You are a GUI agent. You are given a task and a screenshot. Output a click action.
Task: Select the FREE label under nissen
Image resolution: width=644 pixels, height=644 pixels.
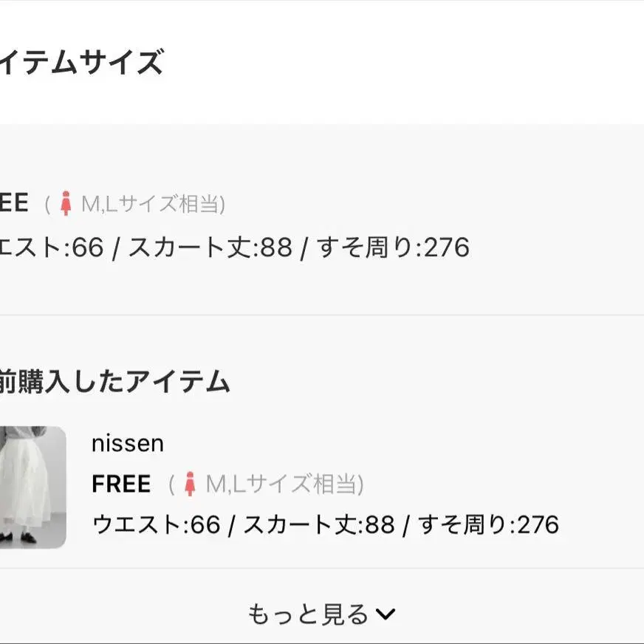[x=121, y=484]
